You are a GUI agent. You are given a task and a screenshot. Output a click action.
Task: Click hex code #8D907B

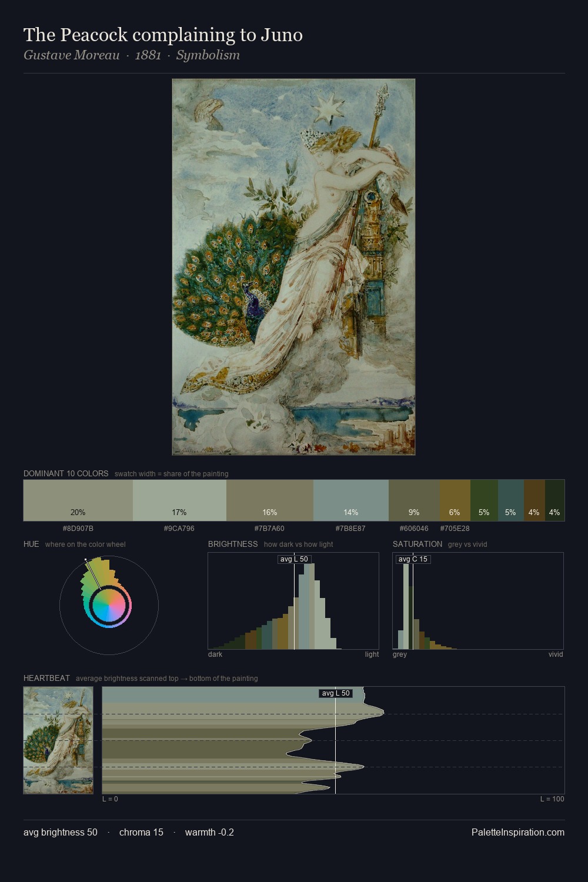(78, 529)
